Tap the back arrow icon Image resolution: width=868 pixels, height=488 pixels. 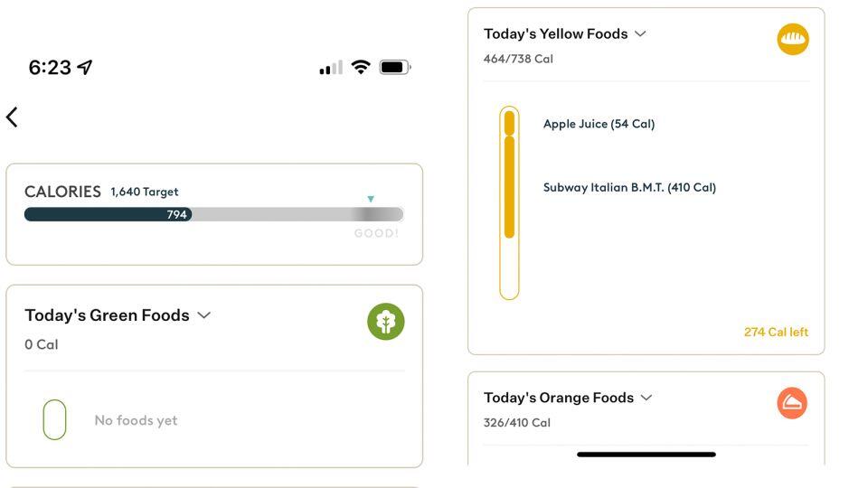click(x=12, y=117)
